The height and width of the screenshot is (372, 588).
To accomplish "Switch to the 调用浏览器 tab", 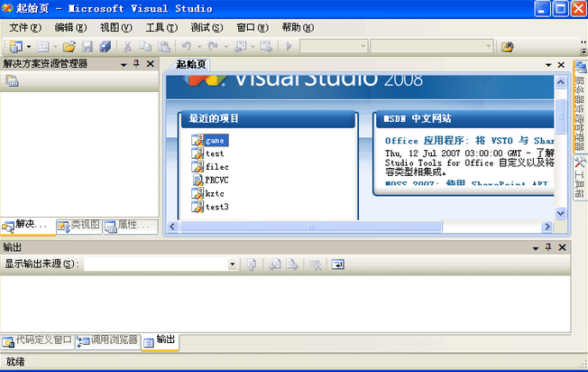I will tap(108, 340).
